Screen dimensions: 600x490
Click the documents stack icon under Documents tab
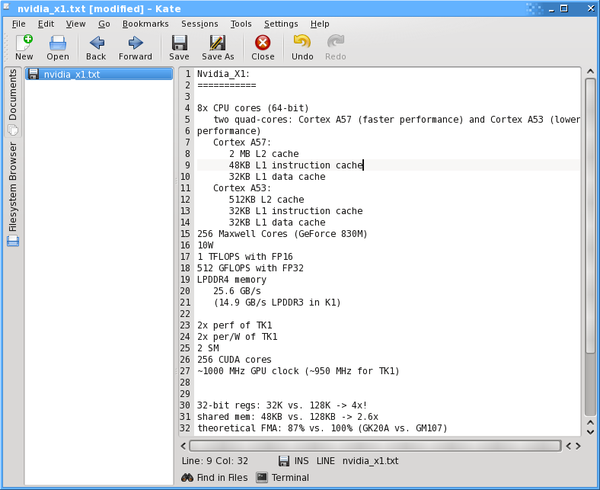pyautogui.click(x=13, y=130)
